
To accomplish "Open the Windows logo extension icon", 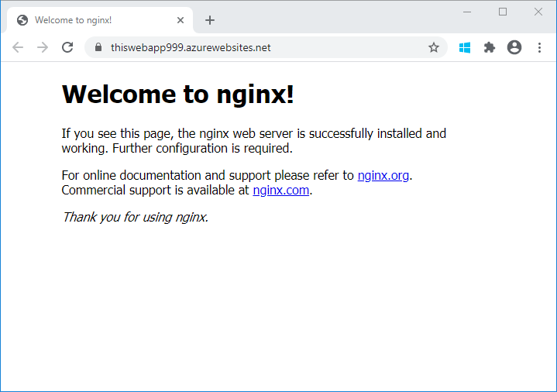I will (x=465, y=47).
